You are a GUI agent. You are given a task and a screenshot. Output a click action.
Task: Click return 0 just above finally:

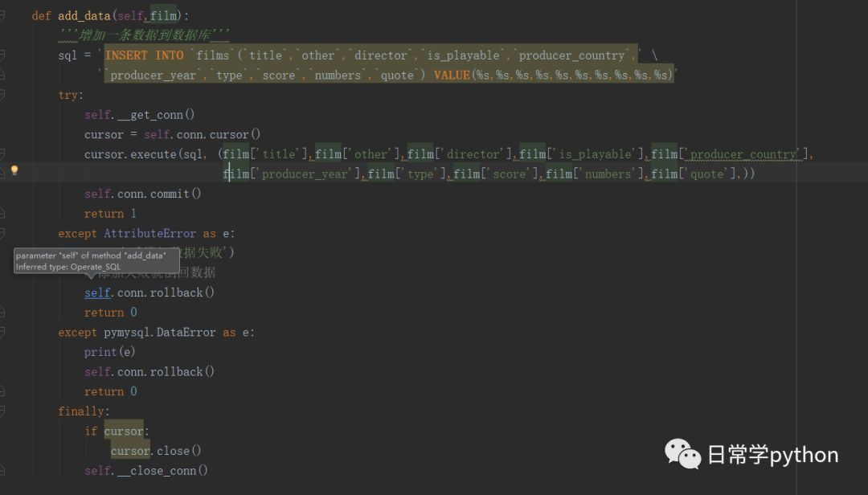[x=110, y=391]
